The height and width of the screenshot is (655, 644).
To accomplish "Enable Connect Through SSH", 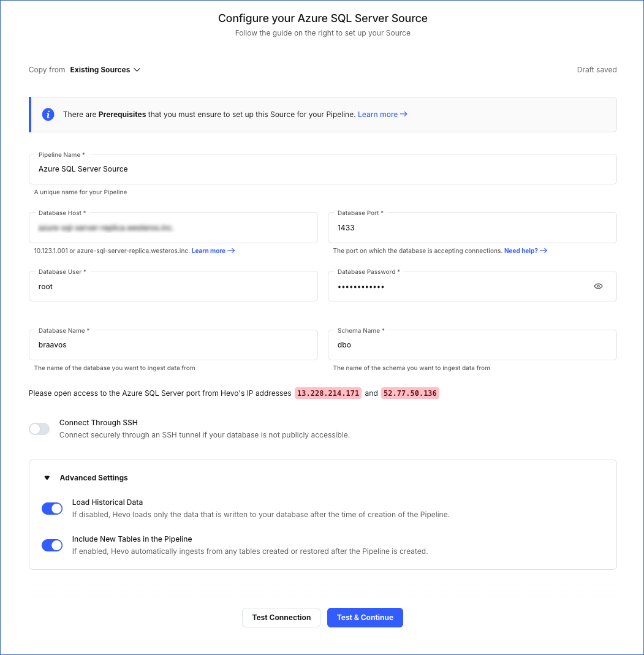I will [x=39, y=428].
